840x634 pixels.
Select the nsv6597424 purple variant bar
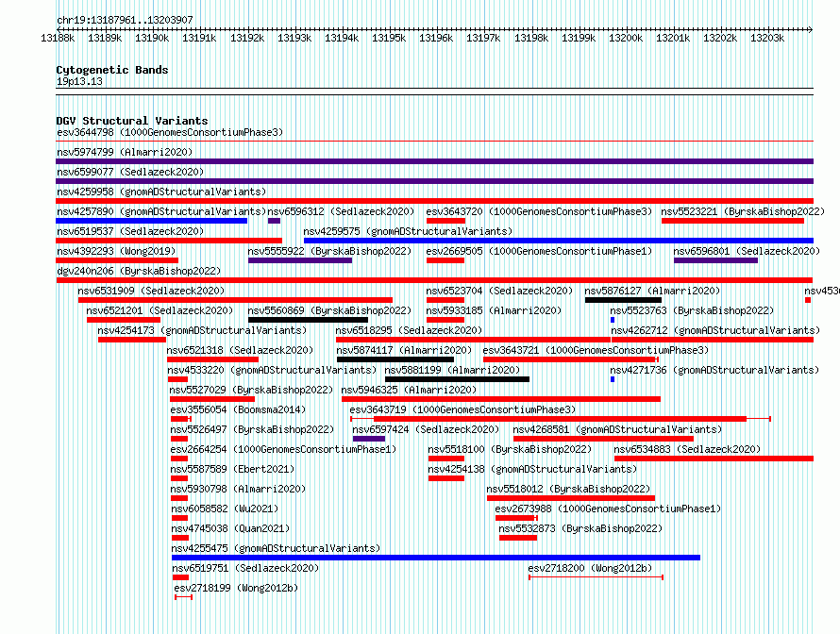pyautogui.click(x=369, y=439)
